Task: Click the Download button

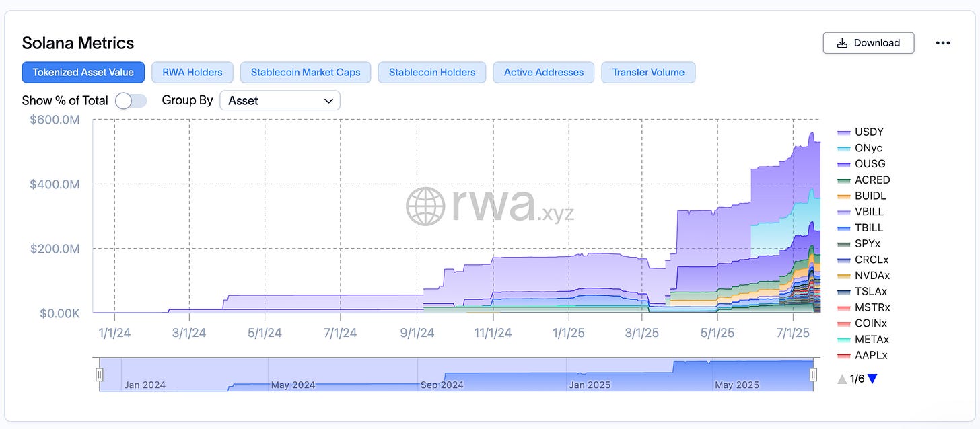Action: click(868, 43)
